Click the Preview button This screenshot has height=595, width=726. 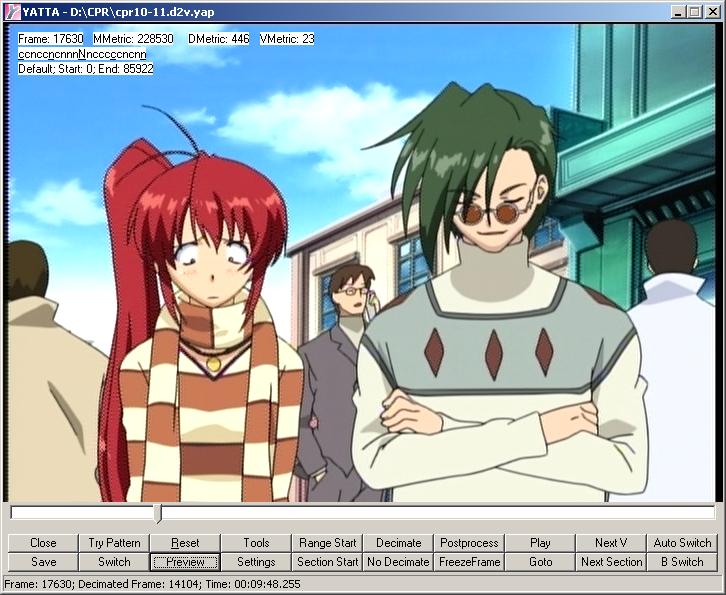pyautogui.click(x=185, y=562)
